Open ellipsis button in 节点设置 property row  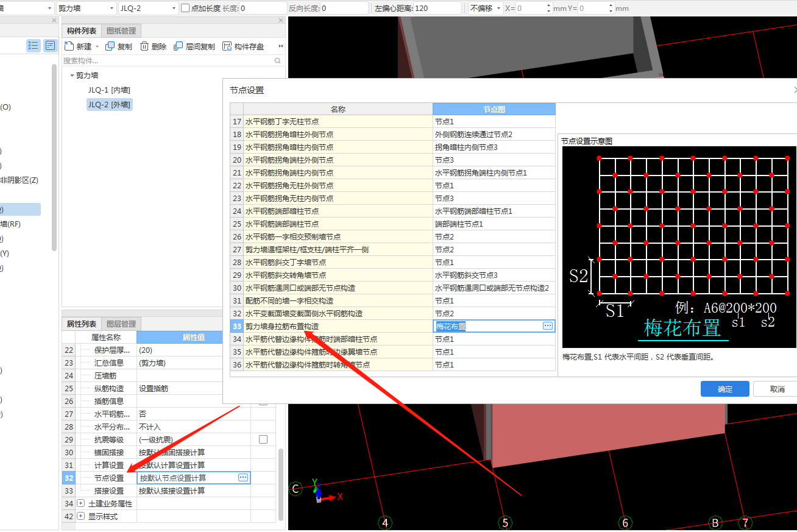click(243, 478)
